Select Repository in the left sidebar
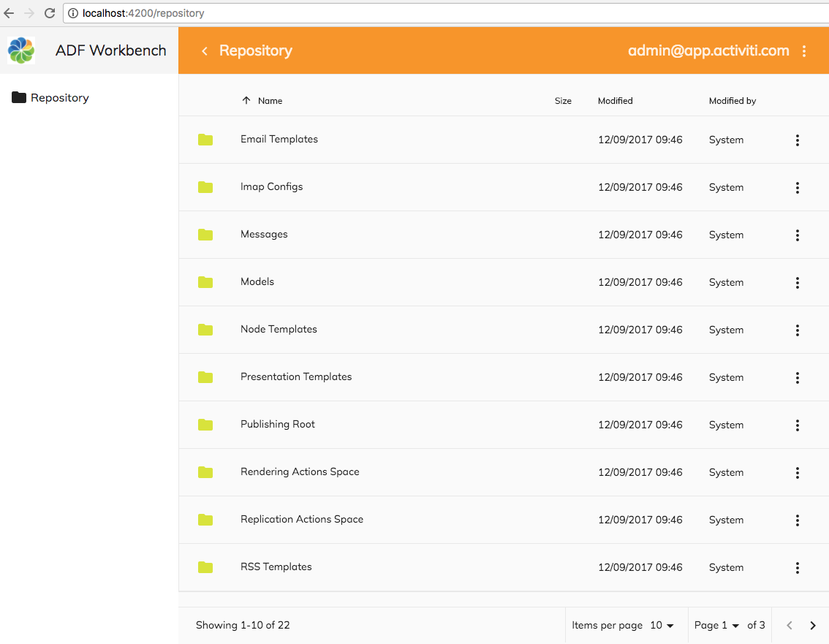Screen dimensions: 829x644 point(59,98)
